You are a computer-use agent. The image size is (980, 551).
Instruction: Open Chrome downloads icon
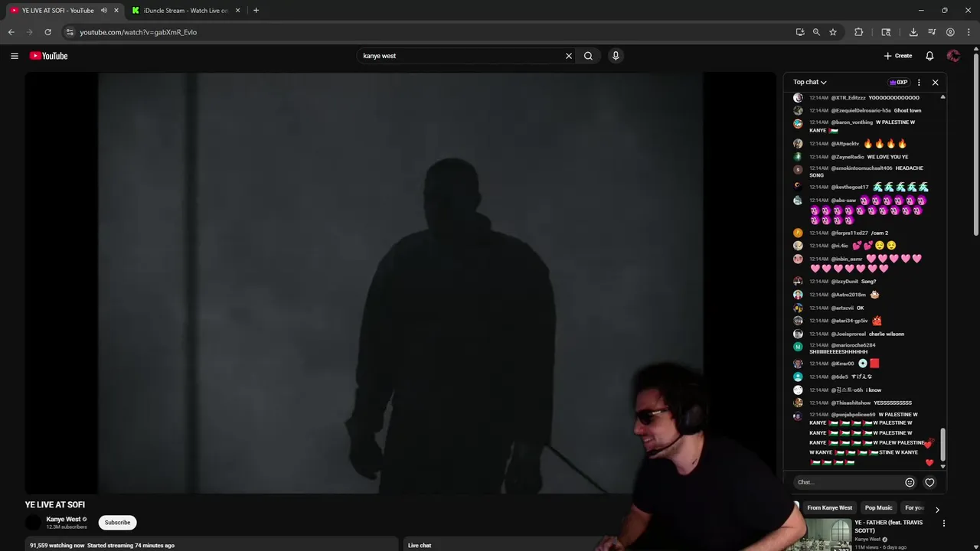(913, 32)
